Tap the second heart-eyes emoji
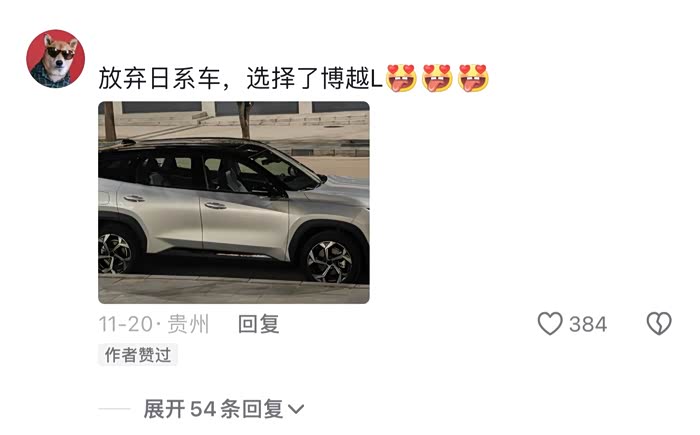The width and height of the screenshot is (700, 435). point(438,78)
